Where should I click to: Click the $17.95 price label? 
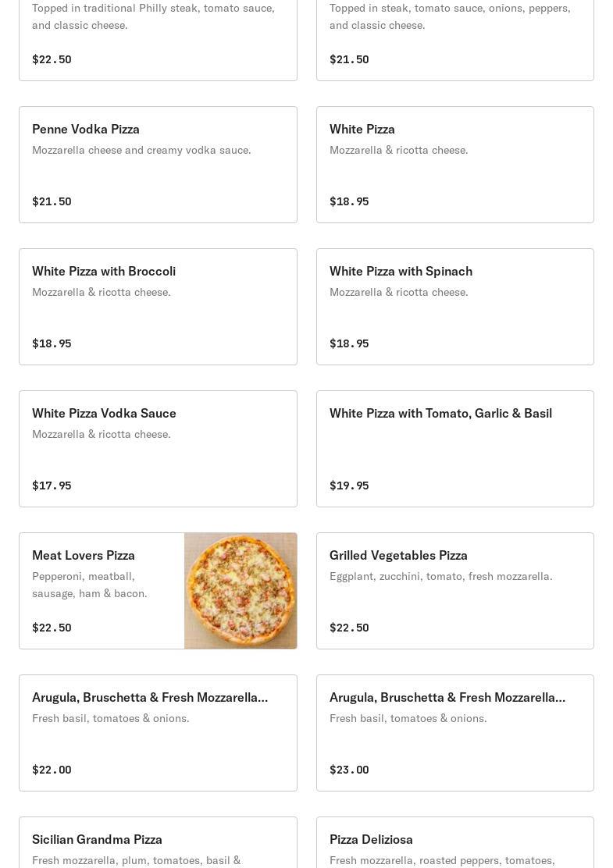(x=52, y=486)
